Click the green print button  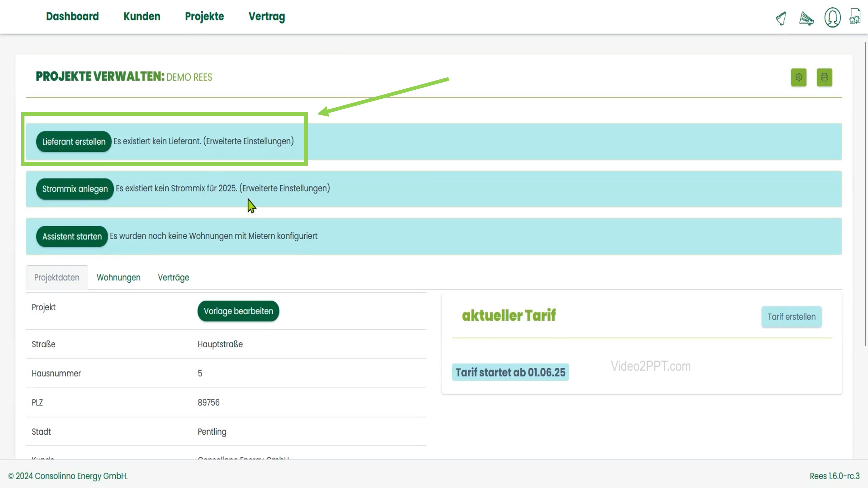(824, 78)
